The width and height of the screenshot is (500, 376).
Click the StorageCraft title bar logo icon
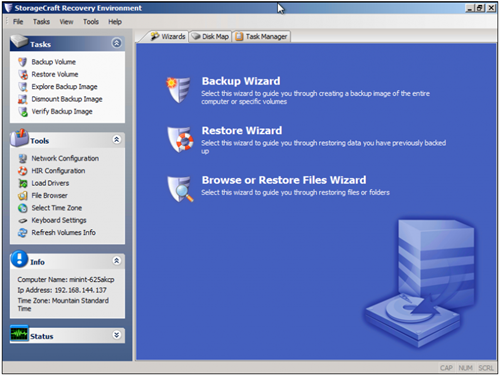click(x=8, y=8)
